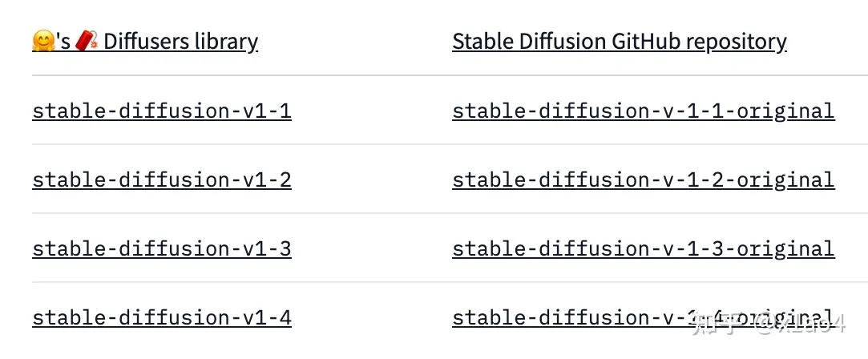Screen dimensions: 868x359
Task: Open the stable-diffusion-v-1-4-original link
Action: [644, 318]
